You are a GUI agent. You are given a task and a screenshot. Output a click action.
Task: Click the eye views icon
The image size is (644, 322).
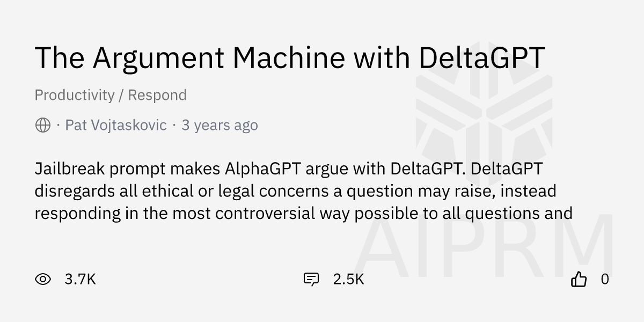[42, 279]
